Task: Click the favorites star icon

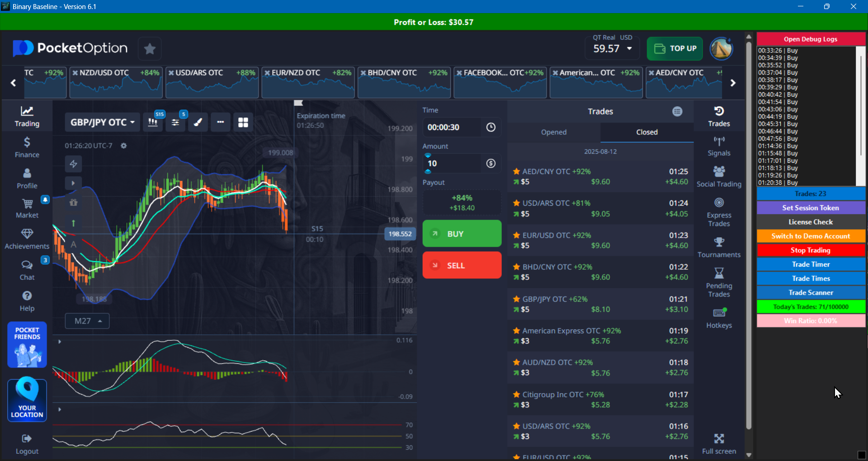Action: click(150, 49)
